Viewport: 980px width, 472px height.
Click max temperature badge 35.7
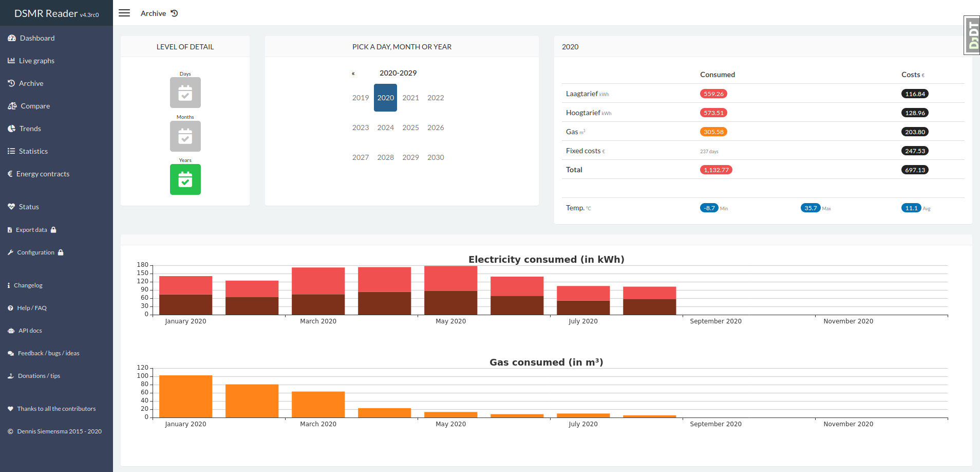pyautogui.click(x=811, y=208)
